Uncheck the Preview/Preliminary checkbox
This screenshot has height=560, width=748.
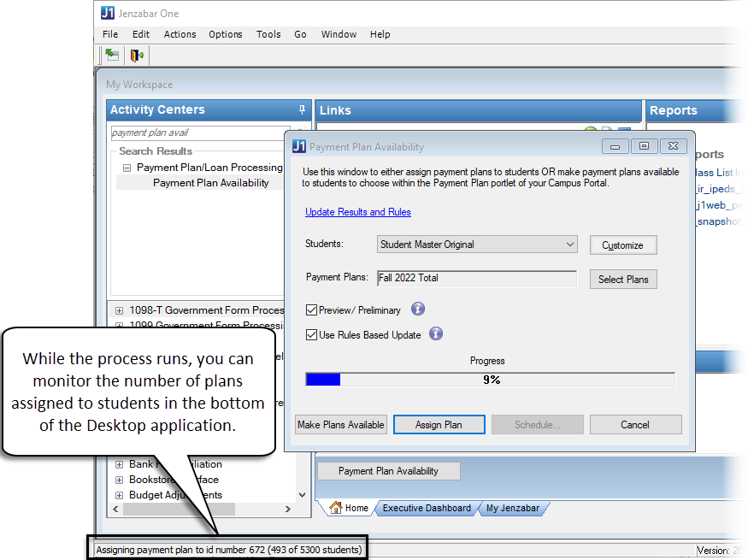tap(313, 309)
